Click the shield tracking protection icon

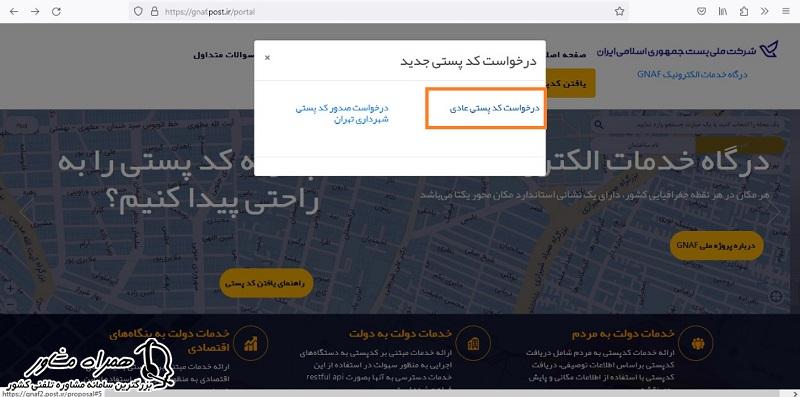click(138, 11)
